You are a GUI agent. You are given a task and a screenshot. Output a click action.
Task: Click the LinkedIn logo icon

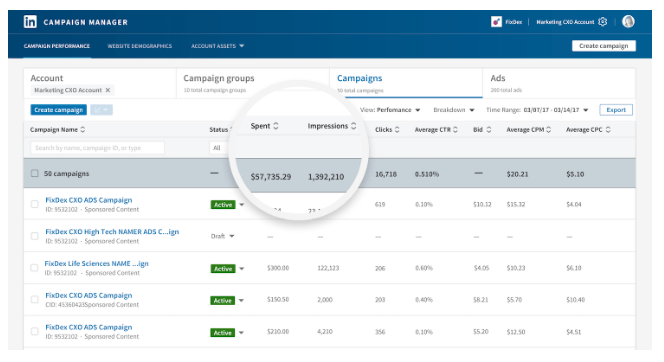(30, 22)
